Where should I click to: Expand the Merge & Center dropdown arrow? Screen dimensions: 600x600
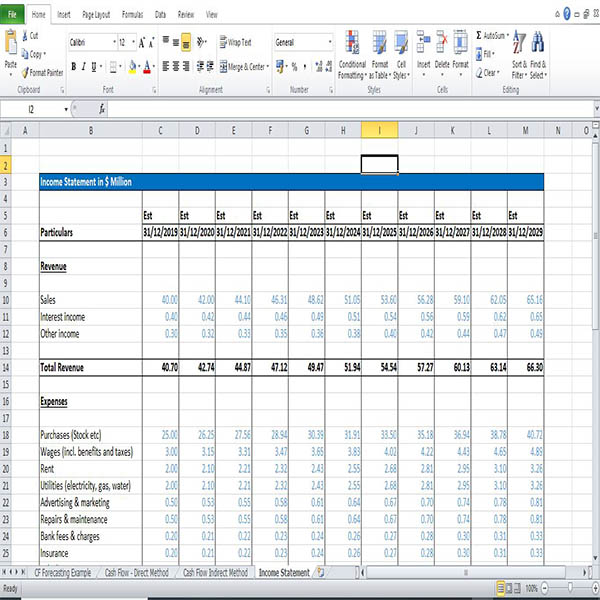268,67
